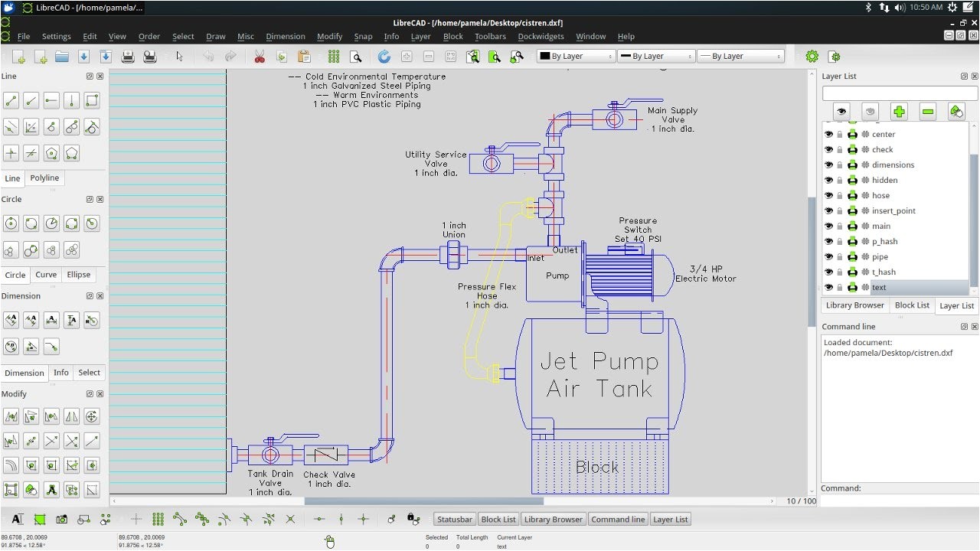
Task: Add a new layer with green plus
Action: pos(899,112)
